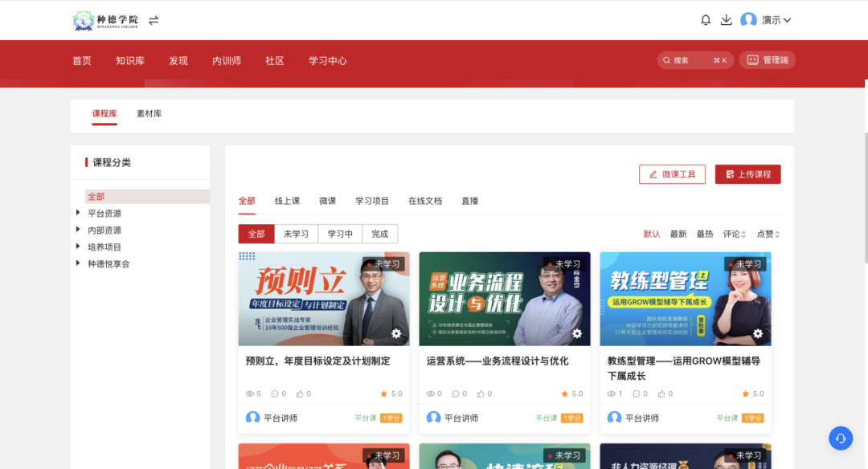Open settings gear on 预则立 course thumbnail
This screenshot has height=469, width=868.
(x=396, y=333)
